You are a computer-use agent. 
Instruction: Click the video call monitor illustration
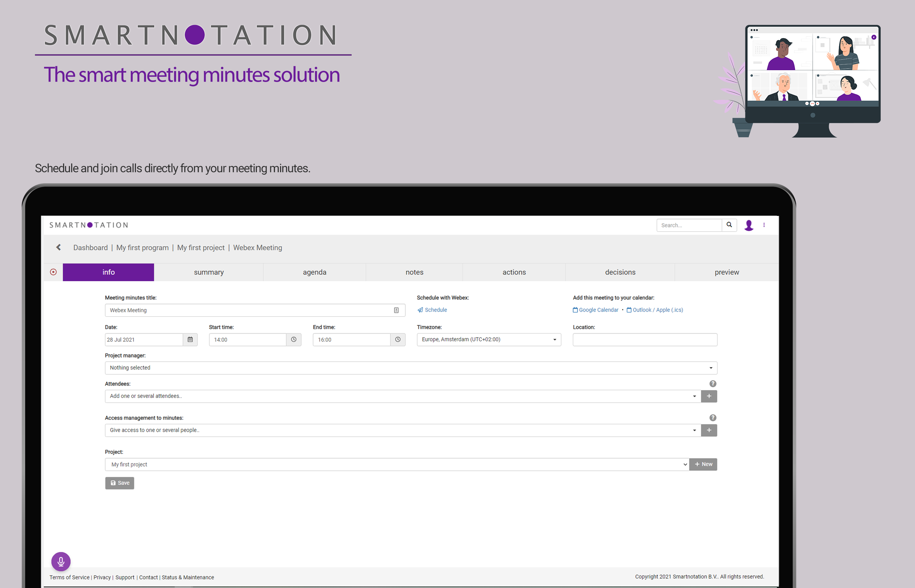pyautogui.click(x=812, y=81)
